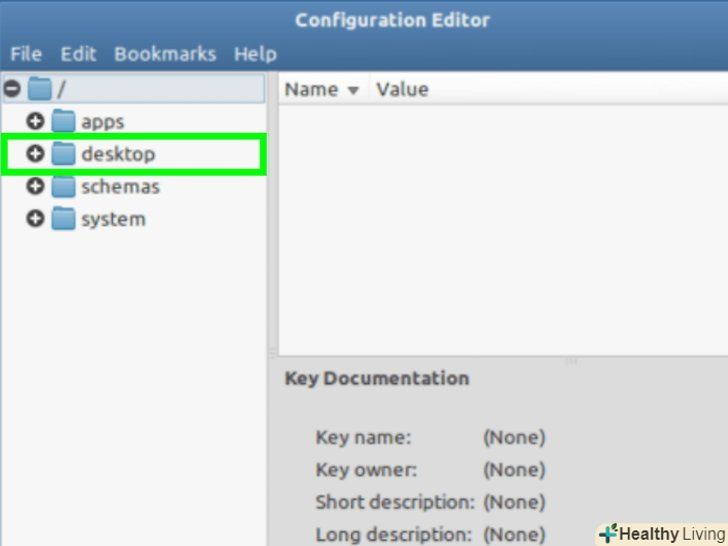Click the schemas folder icon
Image resolution: width=728 pixels, height=546 pixels.
64,187
